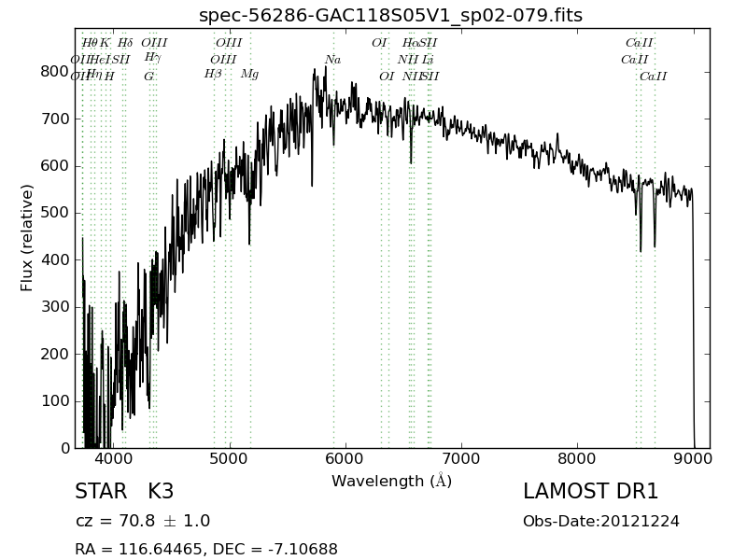747x560 pixels.
Task: Click the y-axis tick label 400
Action: point(55,259)
